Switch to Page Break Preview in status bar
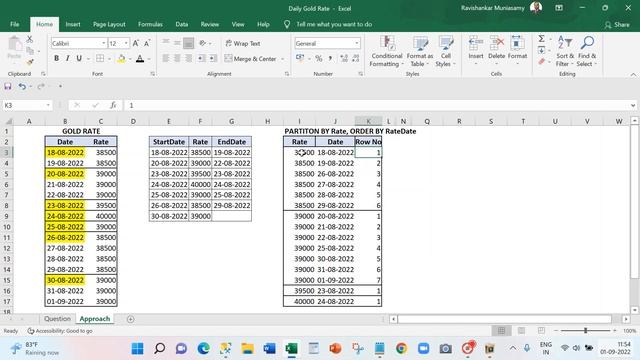Image resolution: width=640 pixels, height=360 pixels. point(541,331)
